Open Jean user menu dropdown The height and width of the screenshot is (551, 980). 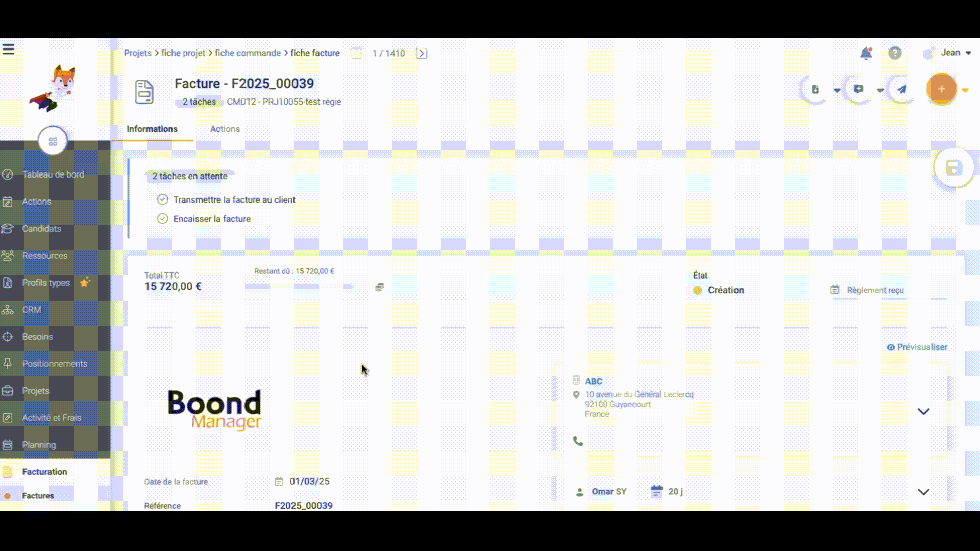tap(947, 53)
